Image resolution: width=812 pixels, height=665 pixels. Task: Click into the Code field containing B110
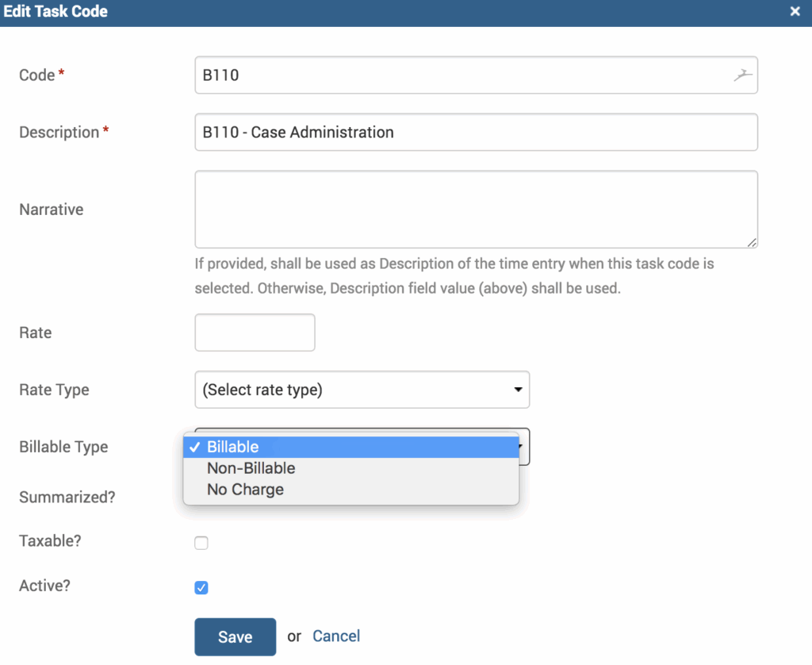pos(460,75)
